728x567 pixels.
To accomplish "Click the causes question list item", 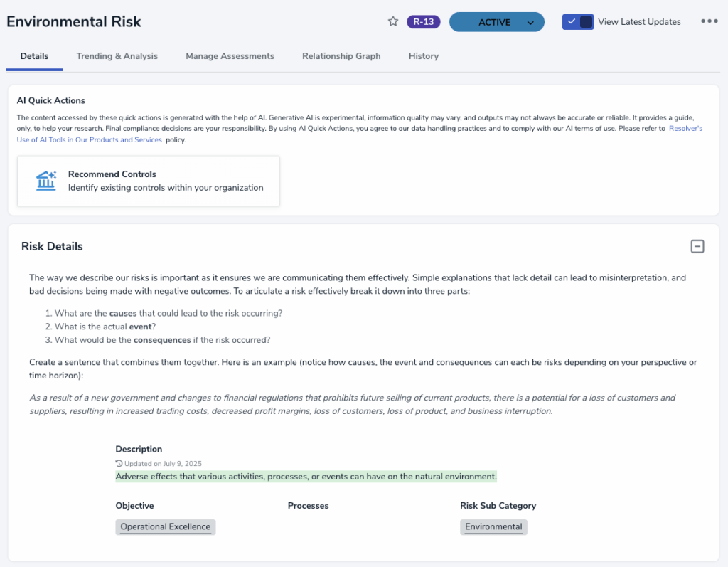I will pyautogui.click(x=164, y=313).
